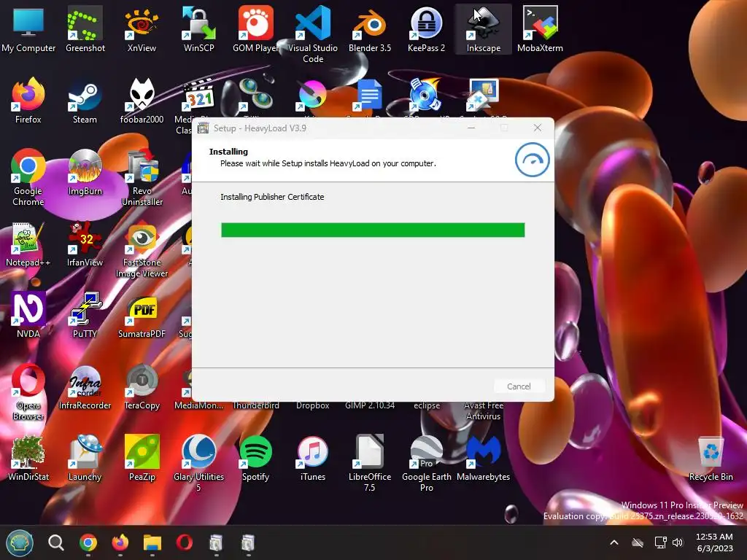Viewport: 747px width, 560px height.
Task: Select the FastStone Image Viewer shortcut
Action: (x=142, y=249)
